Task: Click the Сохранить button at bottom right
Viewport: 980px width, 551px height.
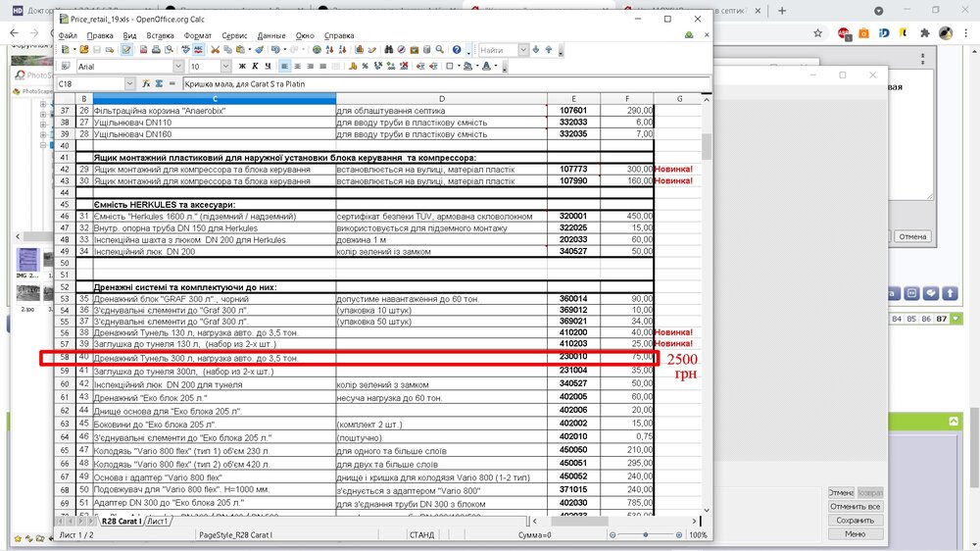Action: point(855,521)
